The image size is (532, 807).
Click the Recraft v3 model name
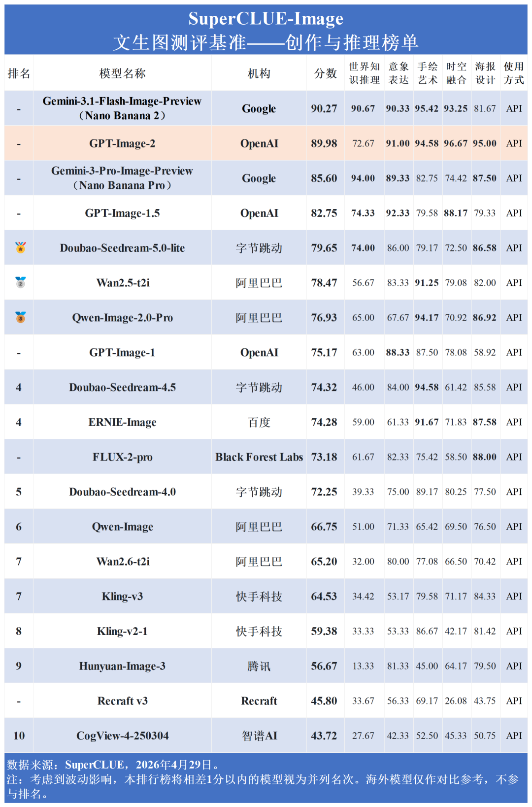[122, 701]
